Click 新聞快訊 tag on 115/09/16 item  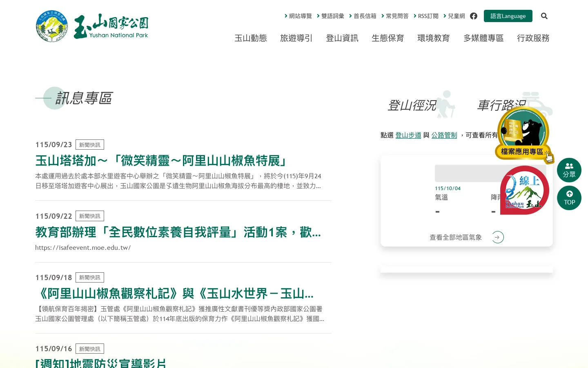tap(90, 349)
